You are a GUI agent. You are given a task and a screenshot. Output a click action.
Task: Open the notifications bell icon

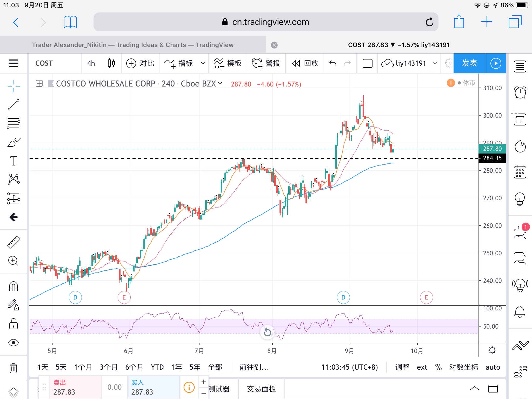pos(520,311)
